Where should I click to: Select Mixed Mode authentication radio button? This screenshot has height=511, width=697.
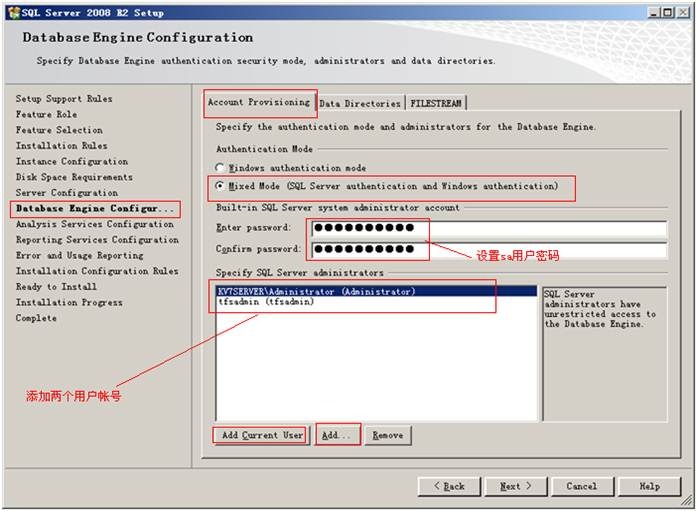[220, 186]
